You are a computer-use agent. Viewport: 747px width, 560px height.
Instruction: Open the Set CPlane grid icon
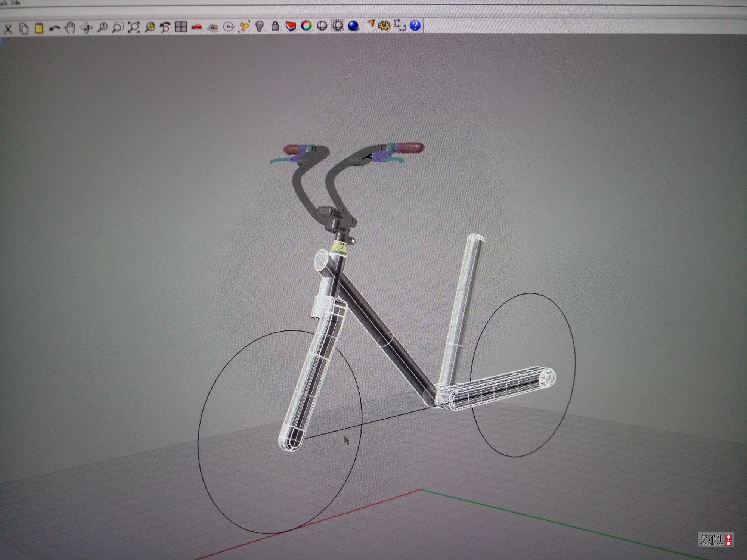point(213,27)
